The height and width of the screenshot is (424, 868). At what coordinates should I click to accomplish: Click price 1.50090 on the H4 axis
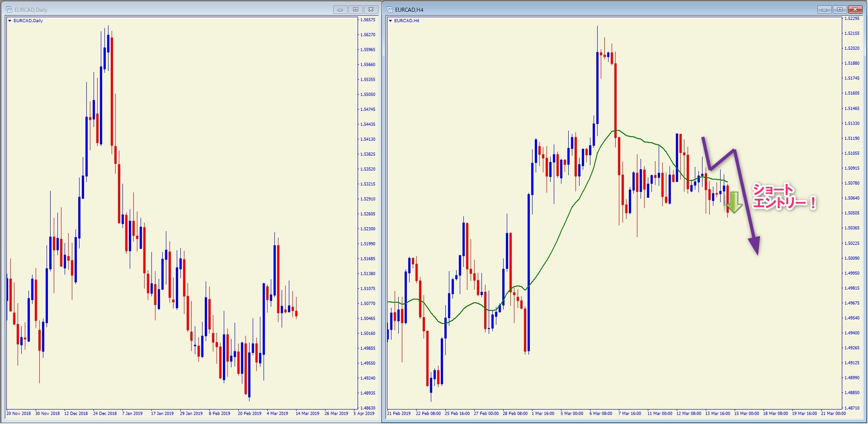coord(852,258)
